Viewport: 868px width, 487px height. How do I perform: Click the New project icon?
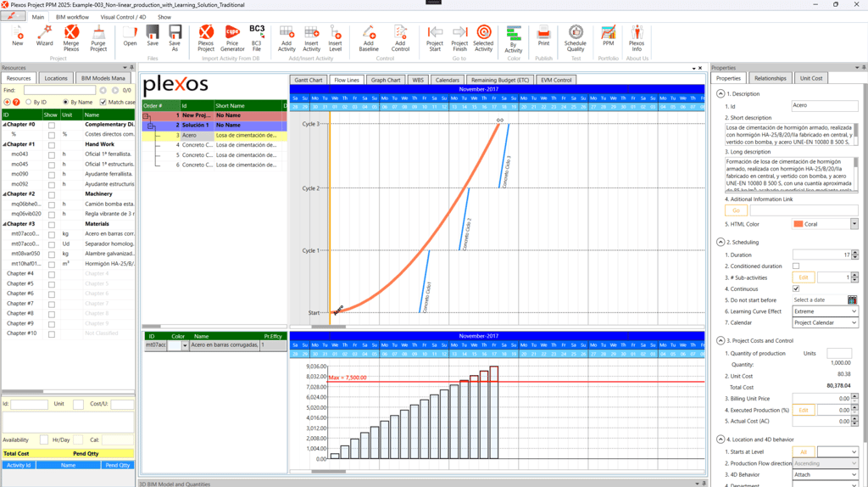point(18,36)
